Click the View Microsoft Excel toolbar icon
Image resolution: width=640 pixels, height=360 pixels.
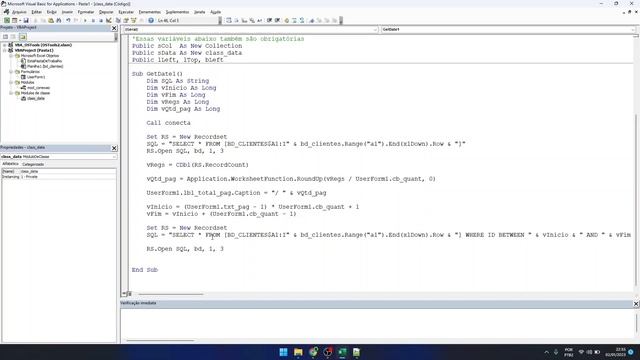pyautogui.click(x=7, y=20)
